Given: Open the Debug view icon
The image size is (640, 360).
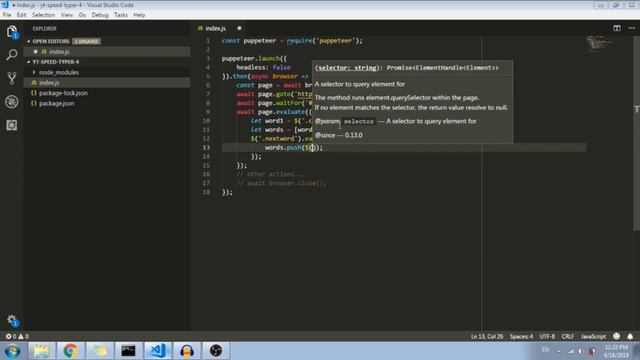Looking at the screenshot, I should [12, 102].
